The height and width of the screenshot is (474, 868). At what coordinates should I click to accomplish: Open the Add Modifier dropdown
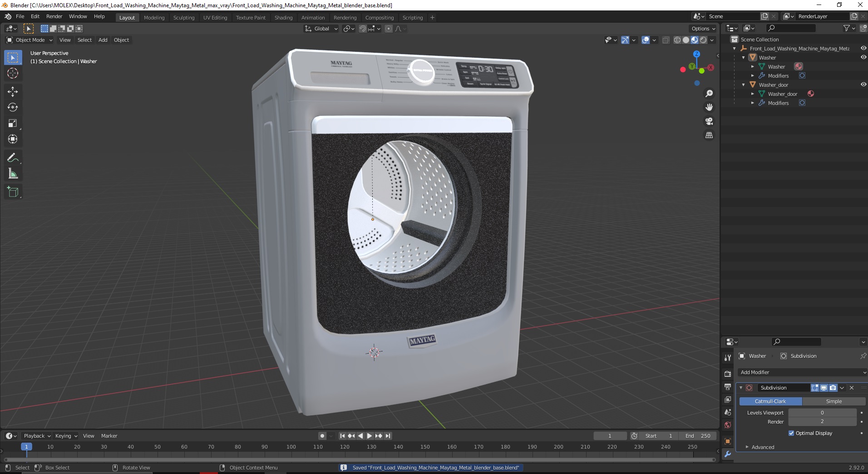[x=802, y=372]
